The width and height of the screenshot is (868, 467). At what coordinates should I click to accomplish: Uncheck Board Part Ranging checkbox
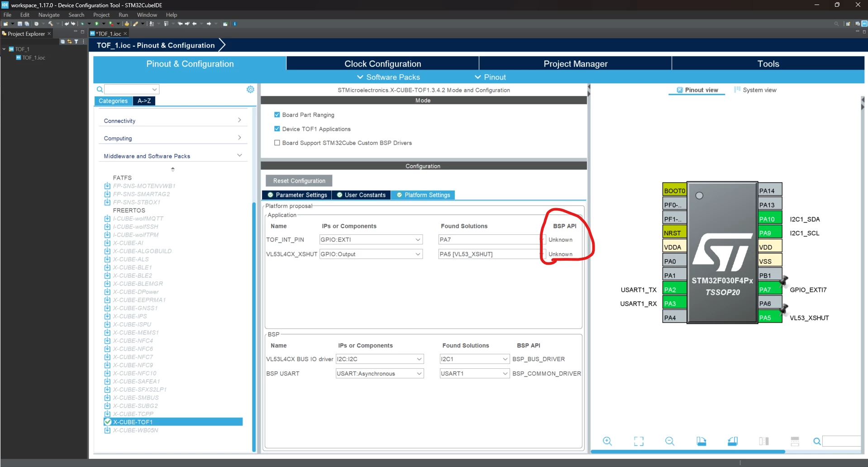277,115
